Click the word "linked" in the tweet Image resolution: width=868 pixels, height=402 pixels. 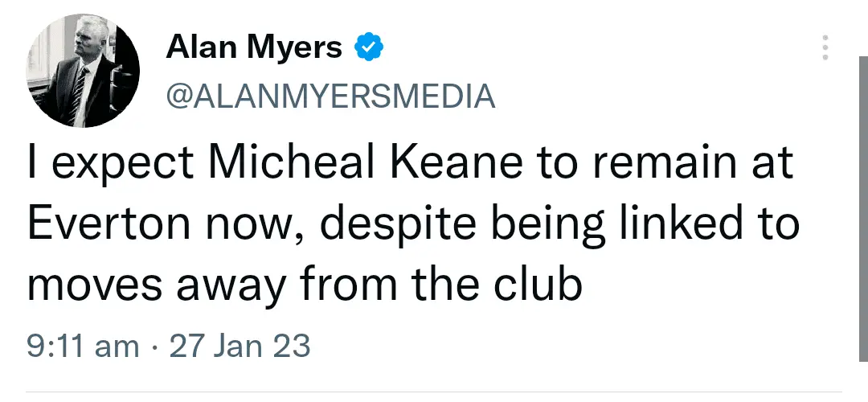[661, 225]
